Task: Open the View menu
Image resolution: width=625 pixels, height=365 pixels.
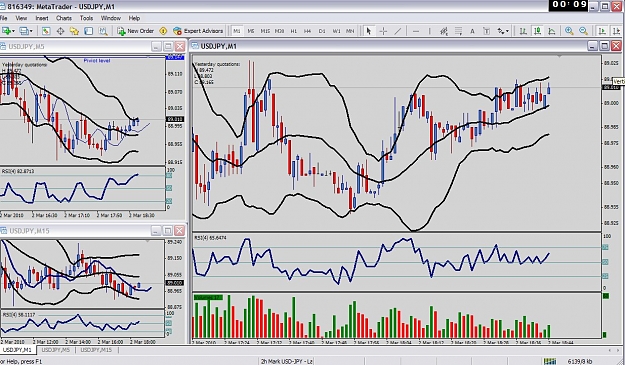Action: pos(21,18)
